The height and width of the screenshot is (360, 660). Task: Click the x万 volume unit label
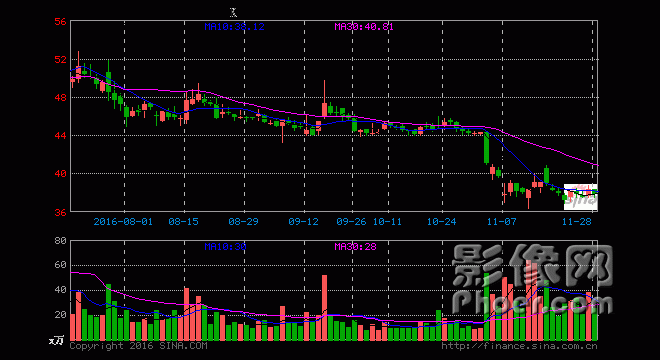[x=56, y=340]
